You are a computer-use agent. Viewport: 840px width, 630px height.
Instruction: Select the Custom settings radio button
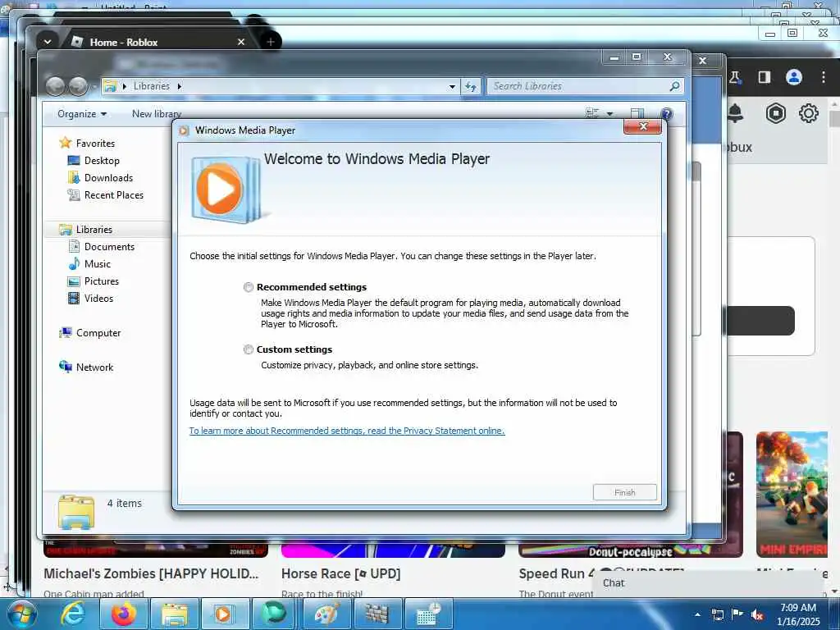click(x=249, y=349)
